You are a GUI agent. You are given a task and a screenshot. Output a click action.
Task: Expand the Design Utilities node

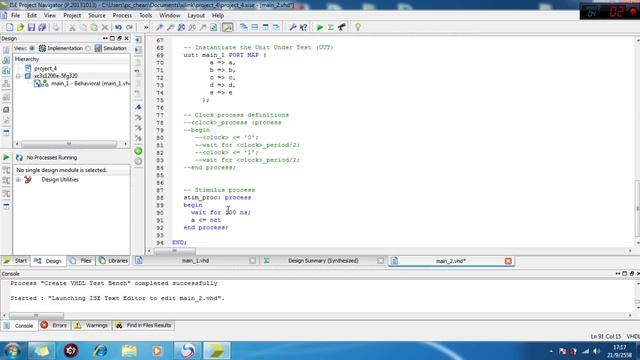point(18,180)
